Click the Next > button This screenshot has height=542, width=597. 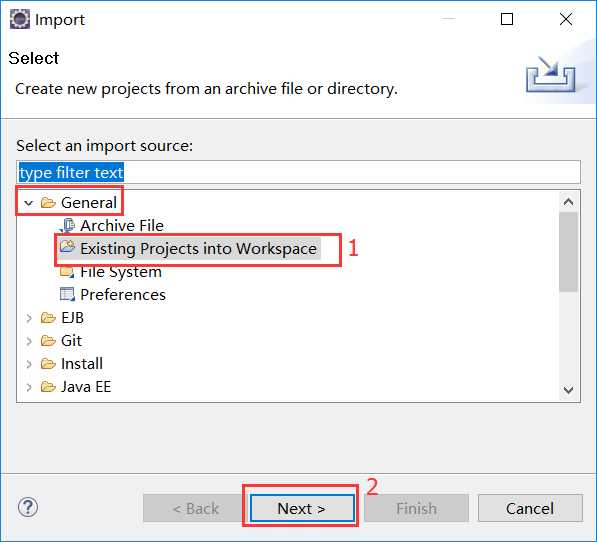(302, 508)
